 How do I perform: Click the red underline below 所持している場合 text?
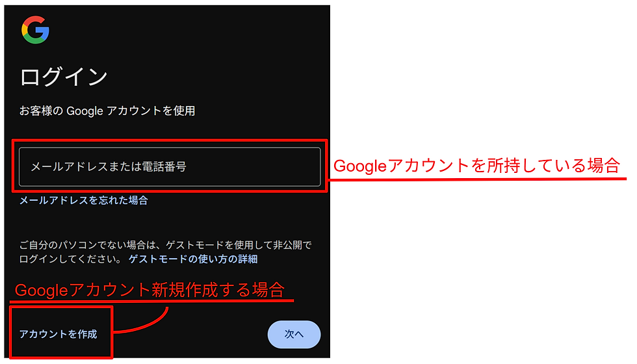(x=477, y=179)
